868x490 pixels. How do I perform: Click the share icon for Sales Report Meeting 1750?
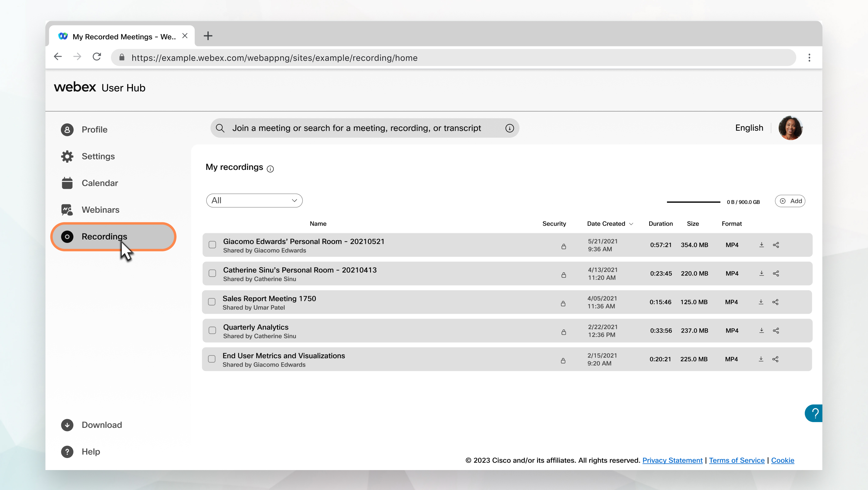[x=775, y=302]
